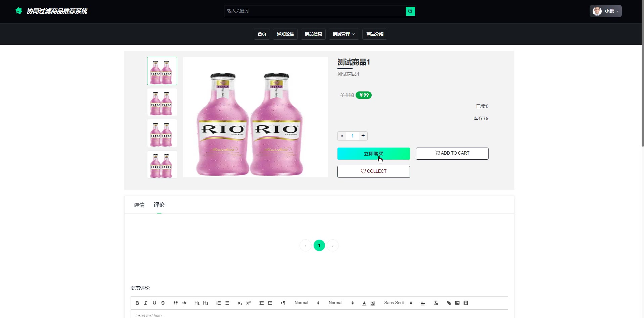Click the 立即购买 buy now button
Image resolution: width=644 pixels, height=318 pixels.
374,154
